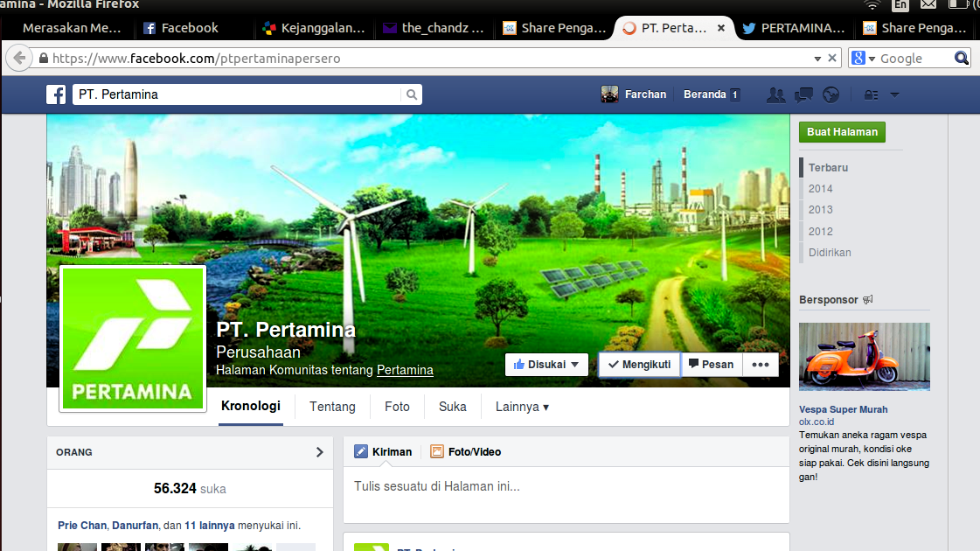Open the account settings dropdown arrow
Viewport: 980px width, 551px height.
pyautogui.click(x=894, y=94)
